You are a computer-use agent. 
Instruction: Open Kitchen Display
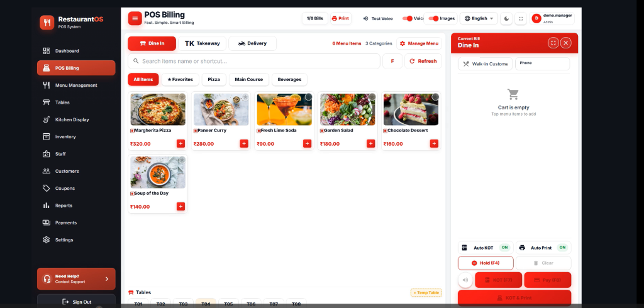[76, 119]
